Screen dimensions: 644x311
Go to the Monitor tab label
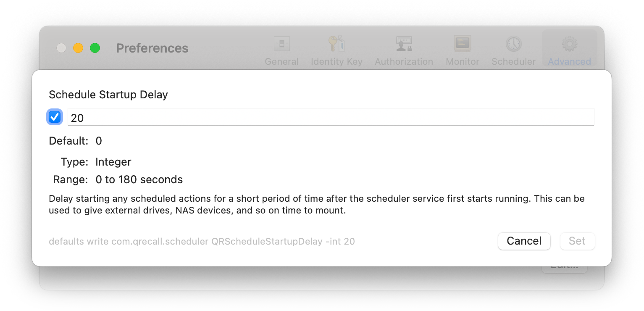tap(463, 62)
